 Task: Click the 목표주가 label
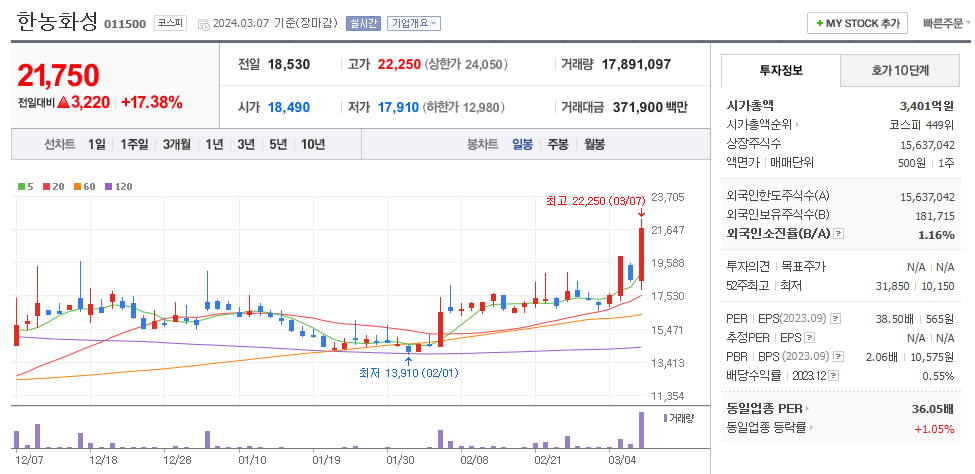(803, 267)
